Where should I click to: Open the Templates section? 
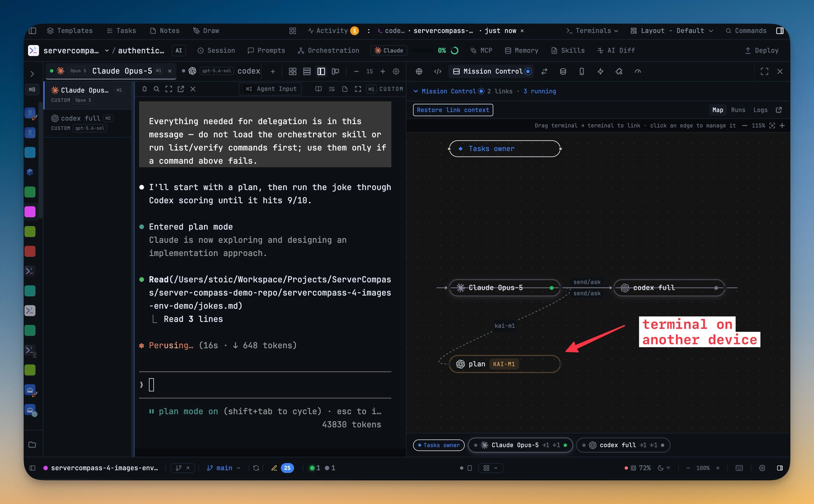coord(70,31)
